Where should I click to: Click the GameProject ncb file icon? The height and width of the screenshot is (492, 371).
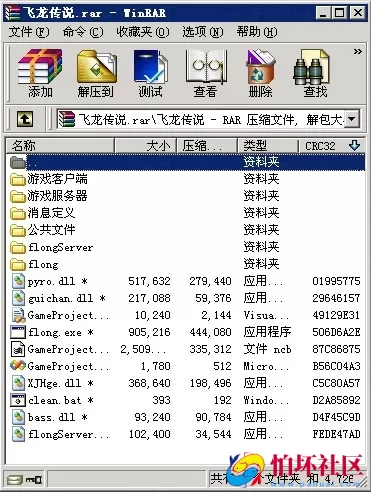pyautogui.click(x=18, y=349)
